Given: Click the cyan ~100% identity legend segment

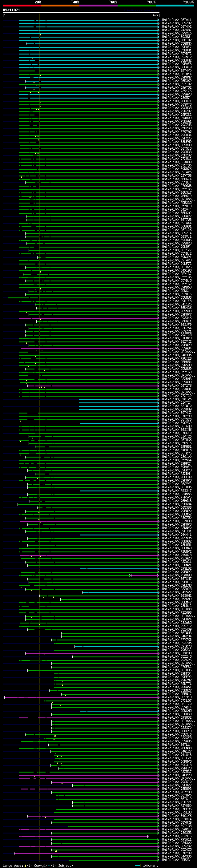Looking at the screenshot, I should tap(175, 6).
